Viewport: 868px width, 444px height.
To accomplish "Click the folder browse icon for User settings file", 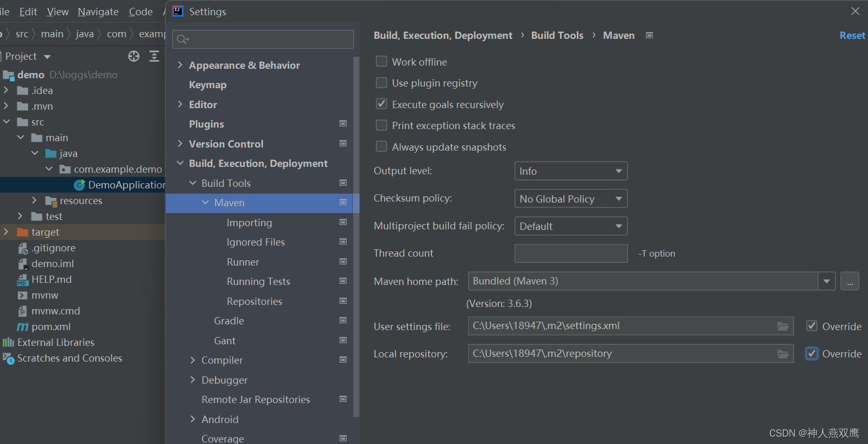I will pos(783,326).
